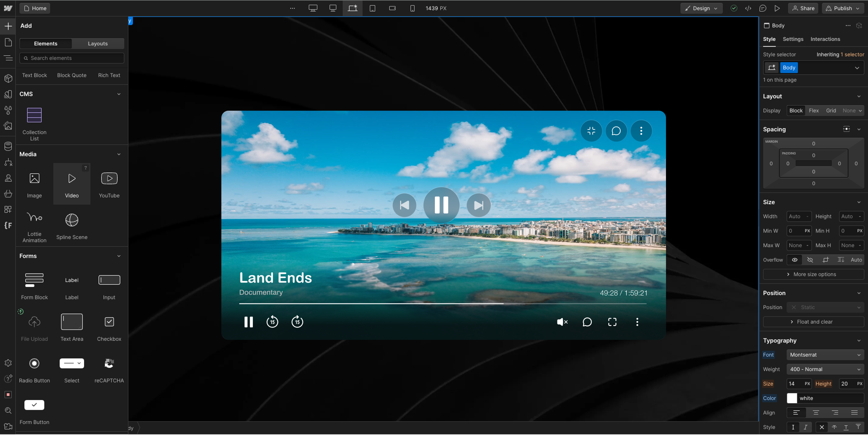Align text to center
Screen dimensions: 868x435
[815, 412]
